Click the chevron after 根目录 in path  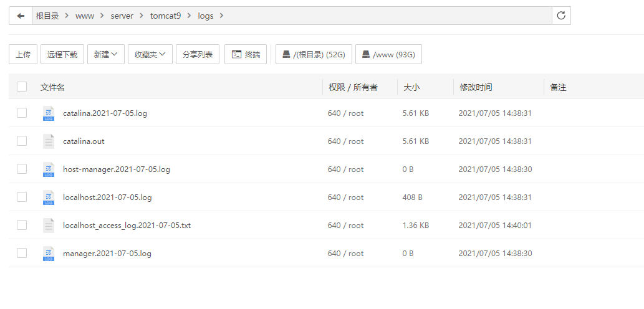coord(67,16)
